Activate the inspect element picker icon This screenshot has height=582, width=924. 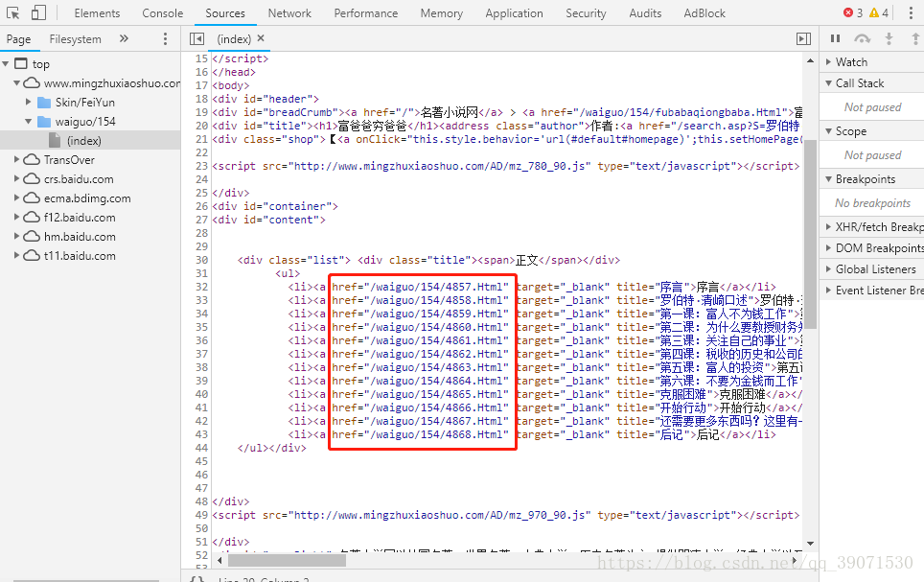[x=13, y=12]
